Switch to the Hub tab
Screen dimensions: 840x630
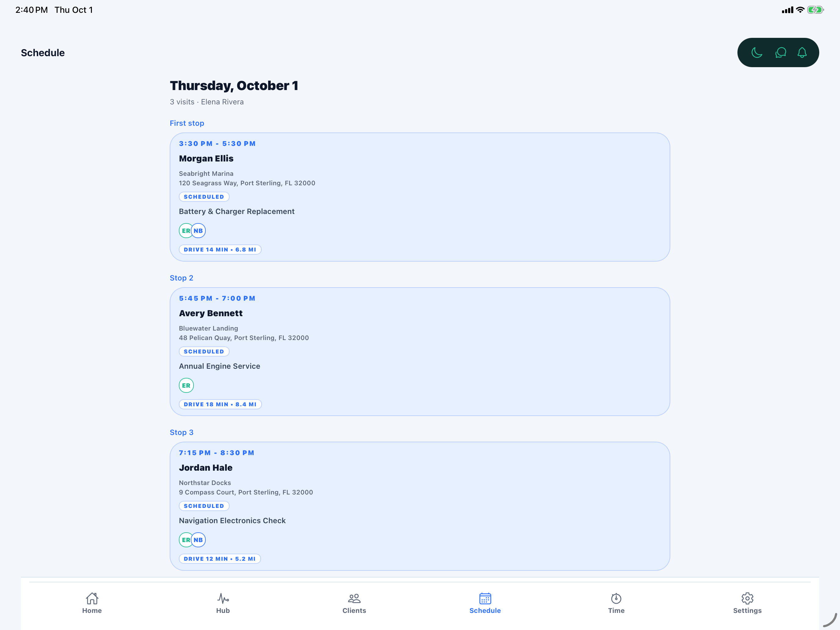tap(223, 603)
